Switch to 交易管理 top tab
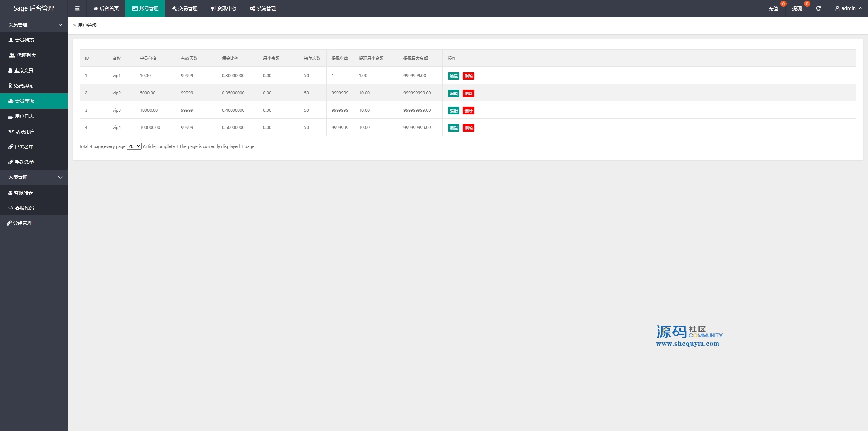Viewport: 868px width, 431px height. click(x=184, y=8)
